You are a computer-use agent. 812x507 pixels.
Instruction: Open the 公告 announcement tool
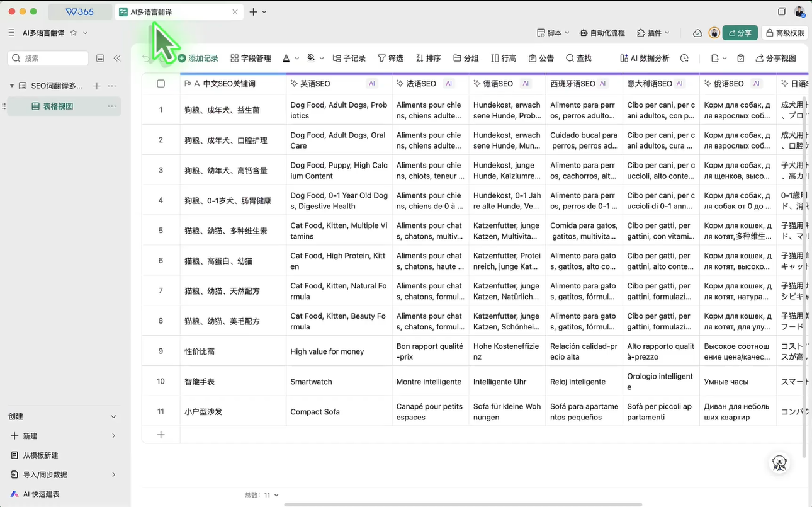(541, 58)
